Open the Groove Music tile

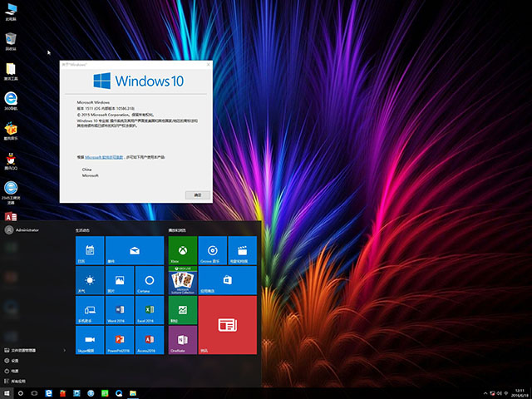[x=213, y=250]
